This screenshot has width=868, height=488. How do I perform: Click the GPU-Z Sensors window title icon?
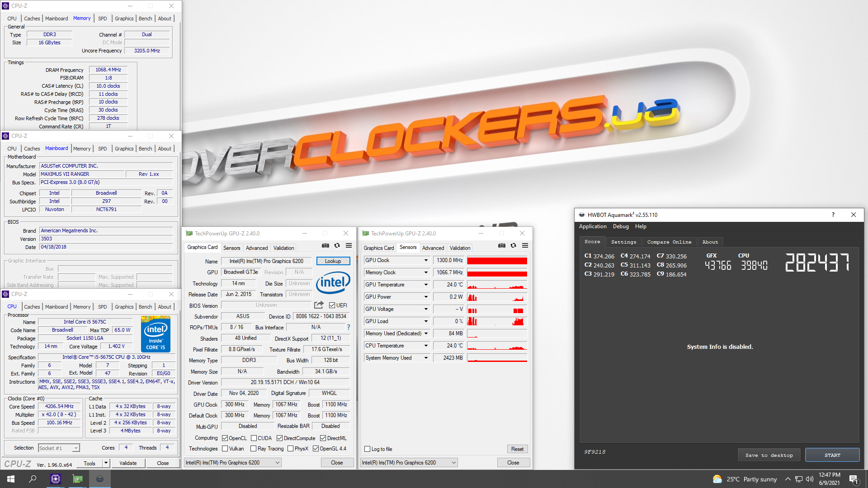click(366, 234)
